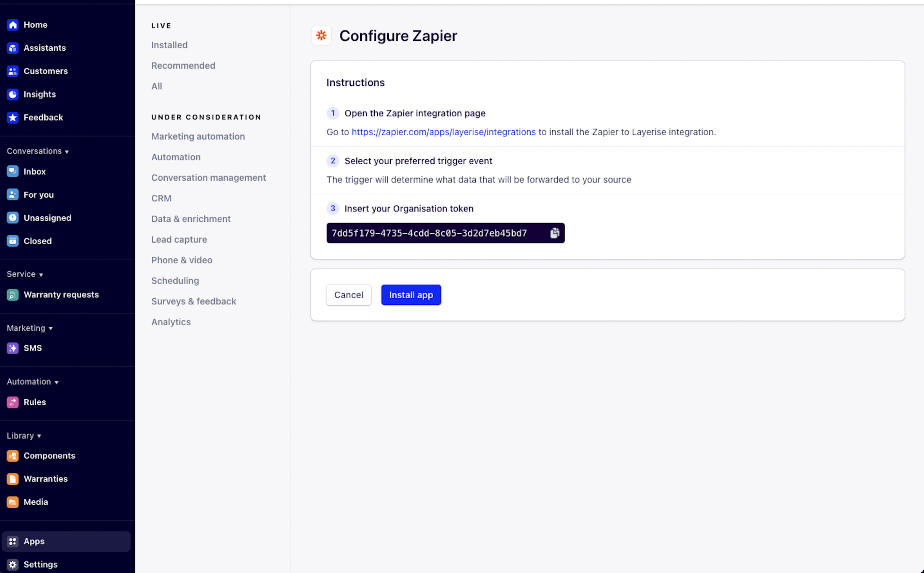Click the Rules automation icon

click(x=13, y=402)
